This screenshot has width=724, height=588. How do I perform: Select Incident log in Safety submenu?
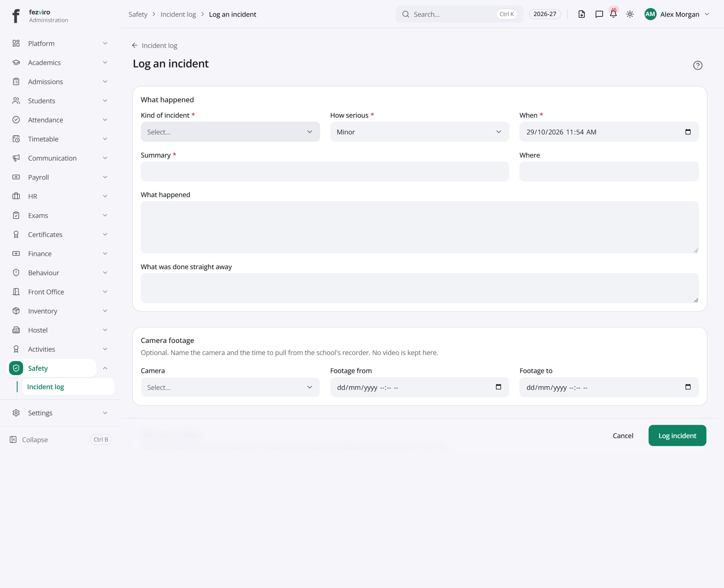68,387
